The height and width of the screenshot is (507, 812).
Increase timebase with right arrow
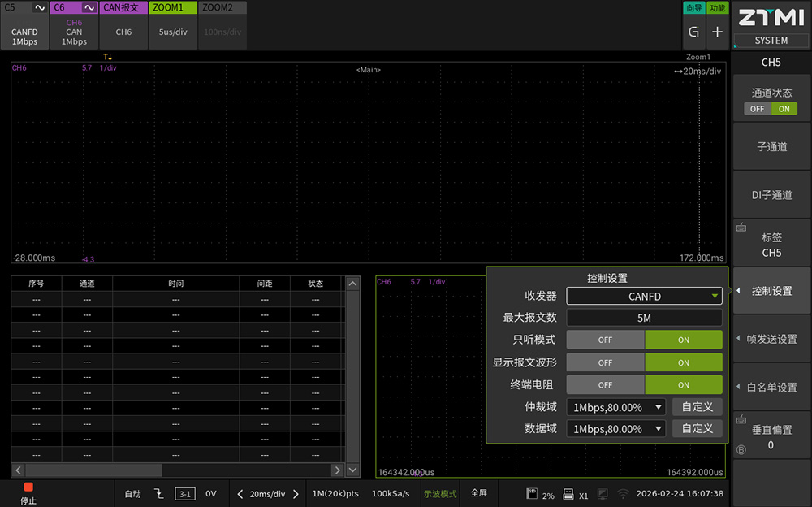click(x=296, y=493)
